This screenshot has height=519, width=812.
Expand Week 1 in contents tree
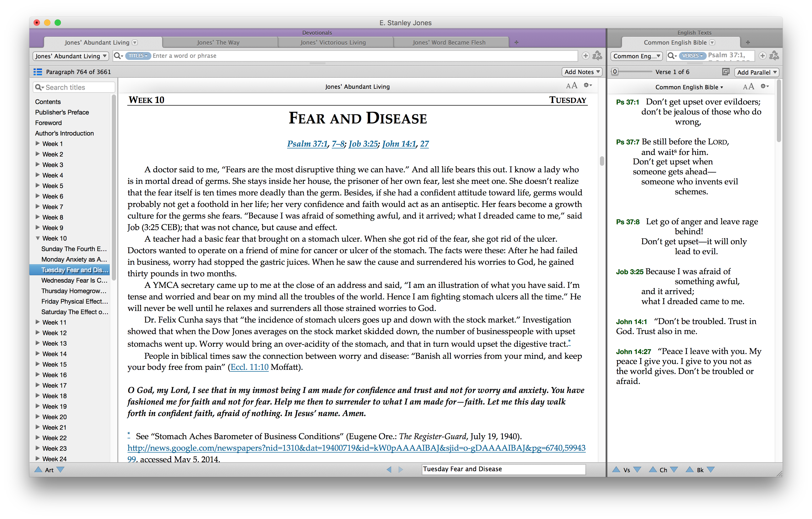(x=38, y=143)
